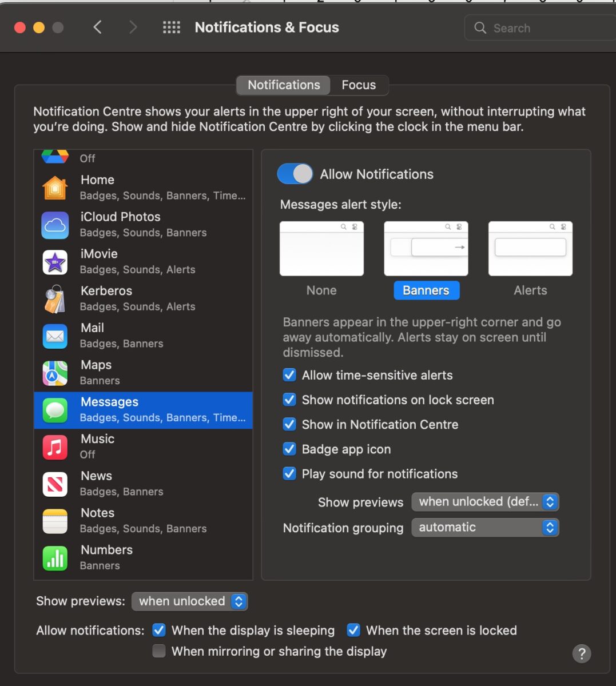Toggle the Allow Notifications switch

(295, 174)
